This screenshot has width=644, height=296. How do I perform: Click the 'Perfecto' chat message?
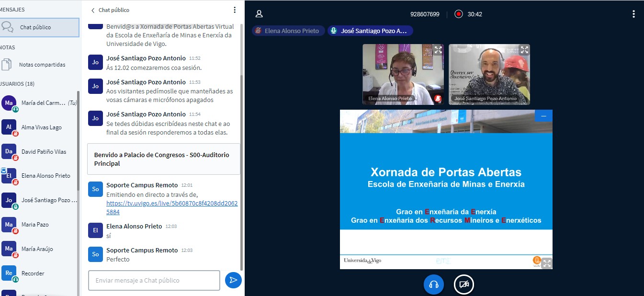coord(118,259)
